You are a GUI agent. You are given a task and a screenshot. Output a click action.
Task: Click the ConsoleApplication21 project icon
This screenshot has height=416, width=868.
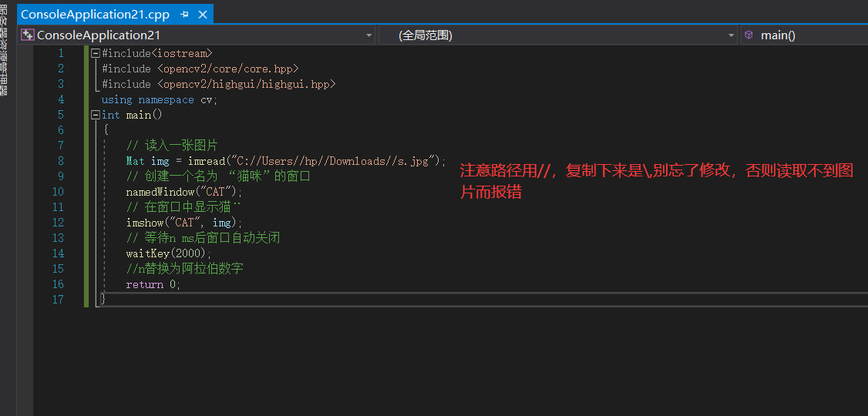pos(27,35)
